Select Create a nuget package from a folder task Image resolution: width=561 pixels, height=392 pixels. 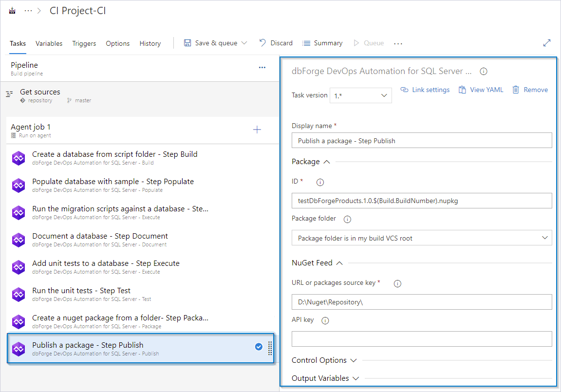click(x=143, y=321)
